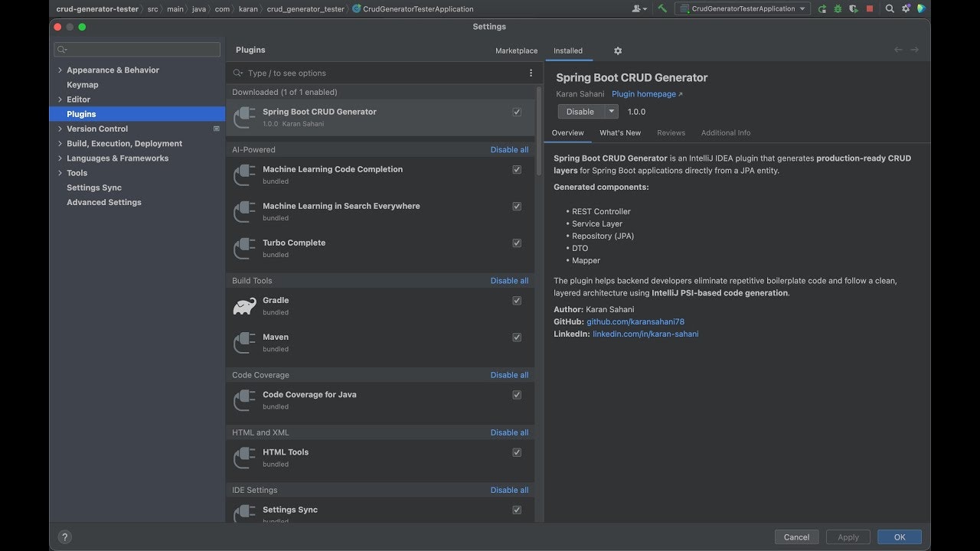
Task: Open the What's New tab
Action: (x=619, y=132)
